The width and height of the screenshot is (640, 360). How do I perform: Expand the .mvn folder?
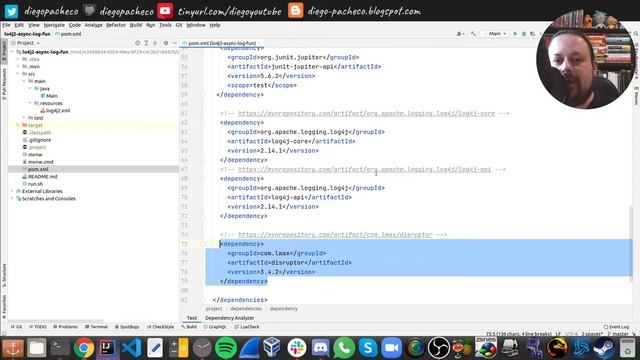pyautogui.click(x=18, y=67)
